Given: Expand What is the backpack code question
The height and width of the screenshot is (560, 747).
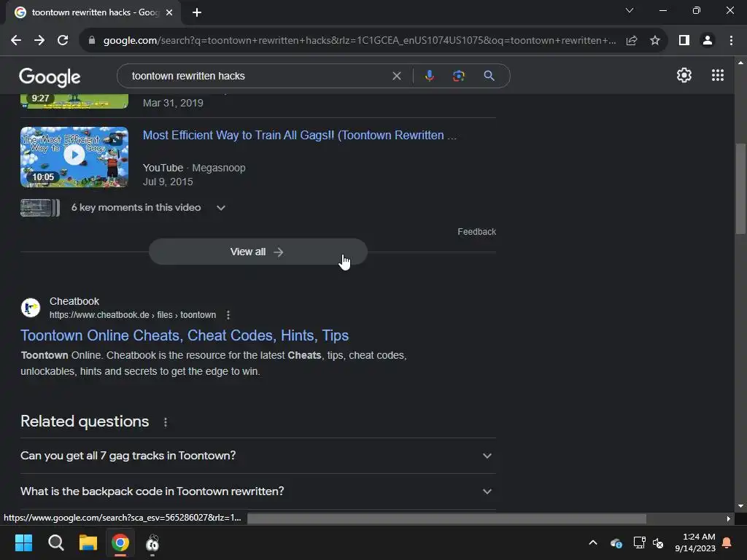Looking at the screenshot, I should coord(258,491).
